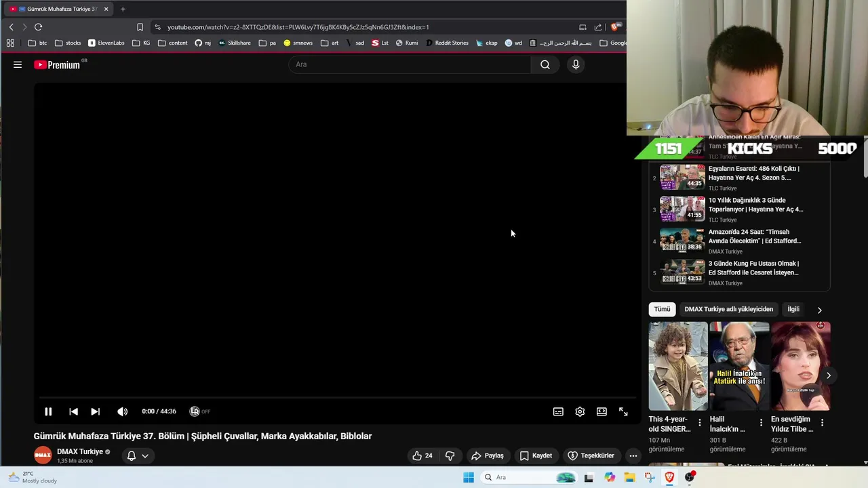The width and height of the screenshot is (868, 488).
Task: Open site settings icon in address bar
Action: [157, 27]
